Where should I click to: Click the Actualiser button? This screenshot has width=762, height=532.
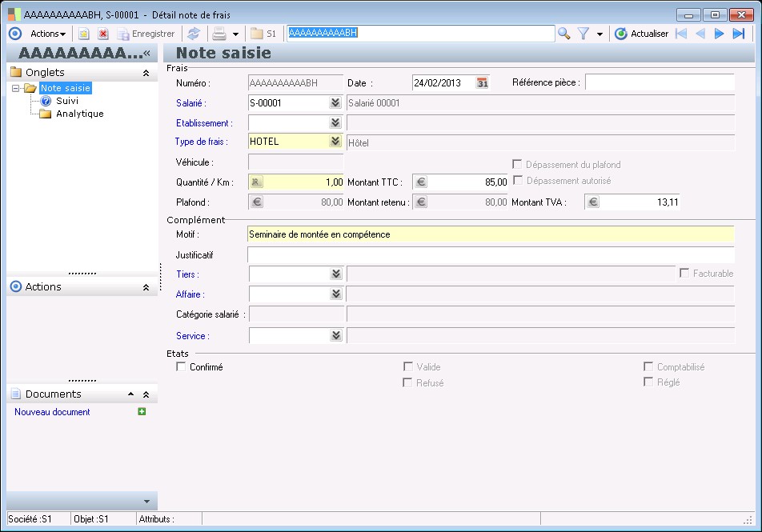coord(641,34)
